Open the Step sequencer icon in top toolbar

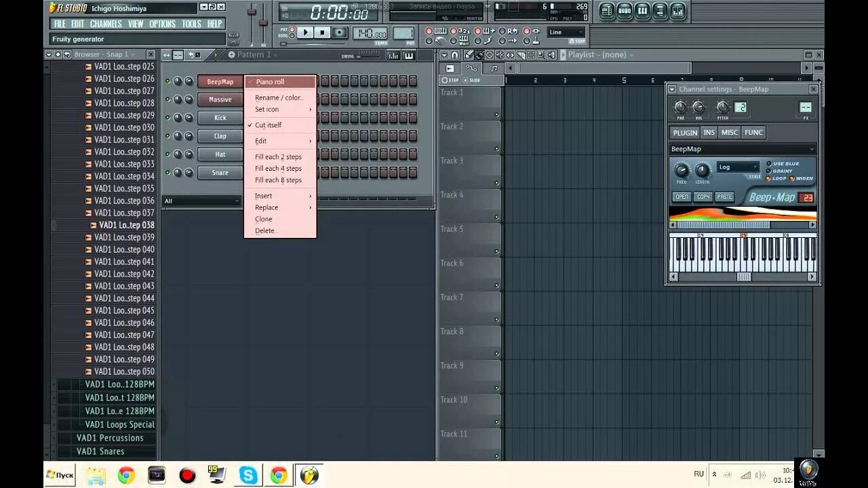tap(625, 11)
